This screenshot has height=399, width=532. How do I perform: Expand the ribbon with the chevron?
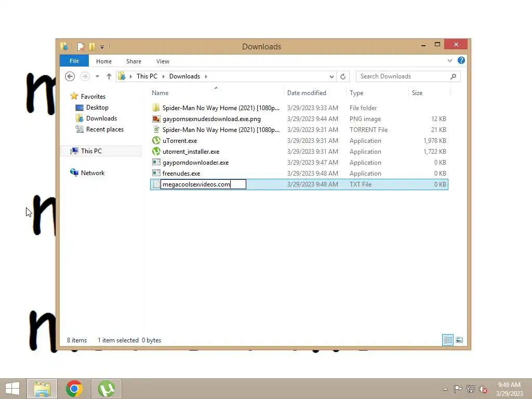pyautogui.click(x=449, y=61)
